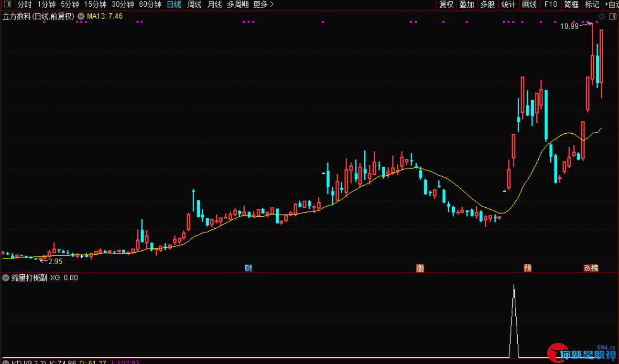
Task: Expand the KDJ indicator dropdown arrow
Action: (6, 362)
